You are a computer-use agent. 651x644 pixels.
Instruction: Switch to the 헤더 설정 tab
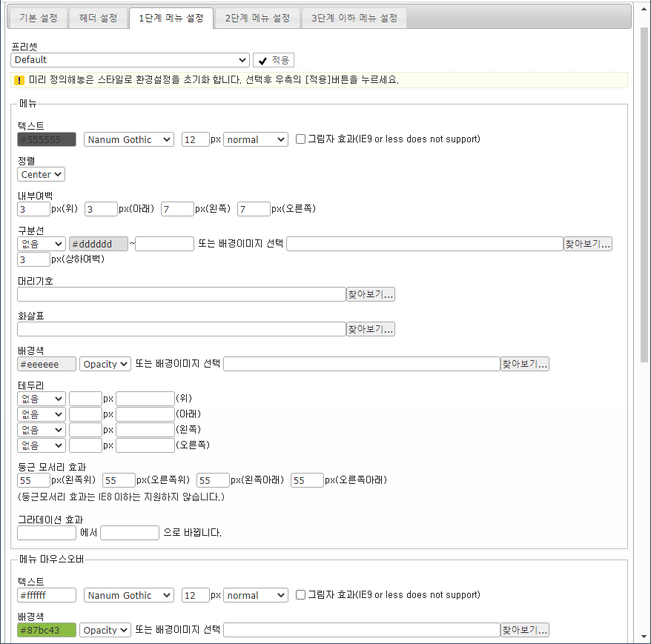tap(97, 19)
